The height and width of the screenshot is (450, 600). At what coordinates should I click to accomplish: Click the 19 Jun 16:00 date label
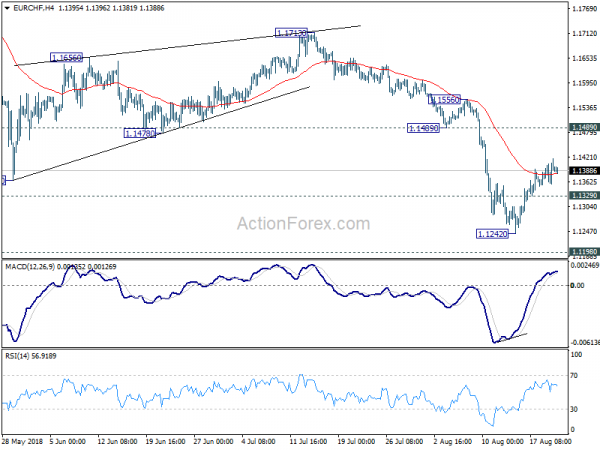click(x=166, y=442)
